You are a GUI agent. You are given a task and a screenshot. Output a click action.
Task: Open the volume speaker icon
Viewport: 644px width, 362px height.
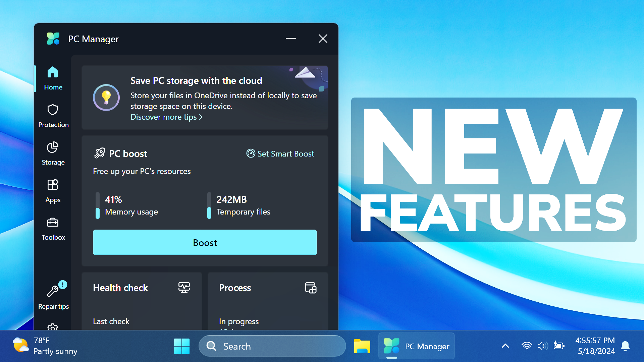click(543, 346)
